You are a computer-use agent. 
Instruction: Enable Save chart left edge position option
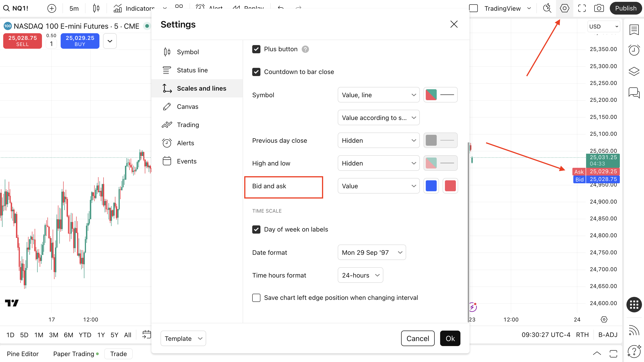256,298
